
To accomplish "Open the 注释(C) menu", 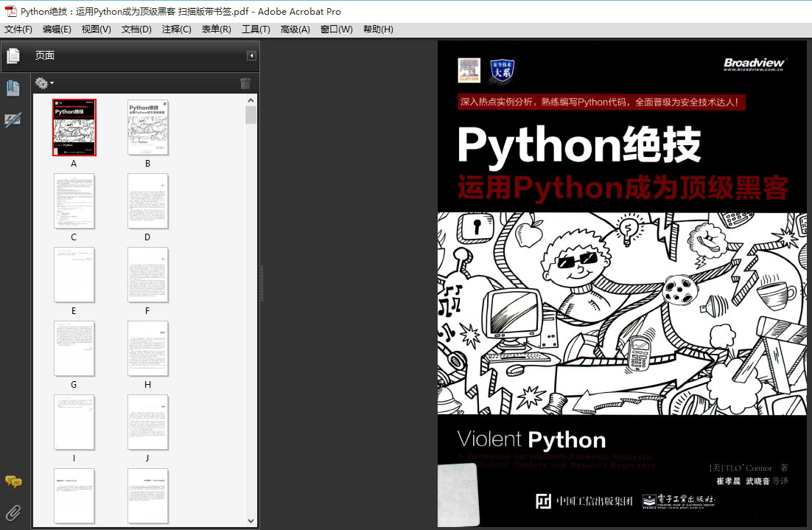I will tap(177, 29).
